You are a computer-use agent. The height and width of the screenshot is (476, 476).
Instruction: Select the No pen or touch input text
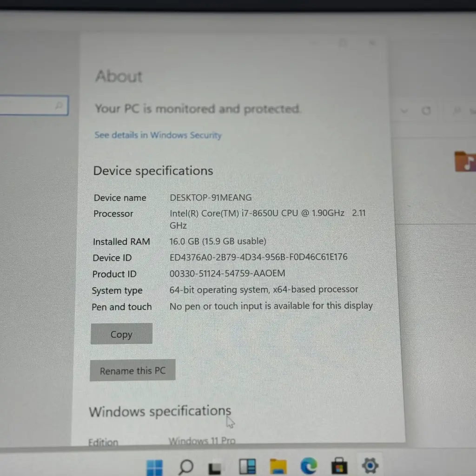[x=271, y=306]
